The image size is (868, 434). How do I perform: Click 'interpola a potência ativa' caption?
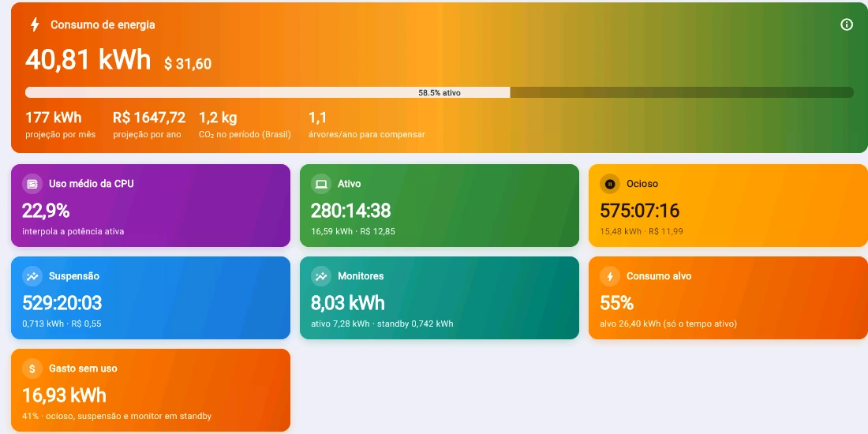73,231
